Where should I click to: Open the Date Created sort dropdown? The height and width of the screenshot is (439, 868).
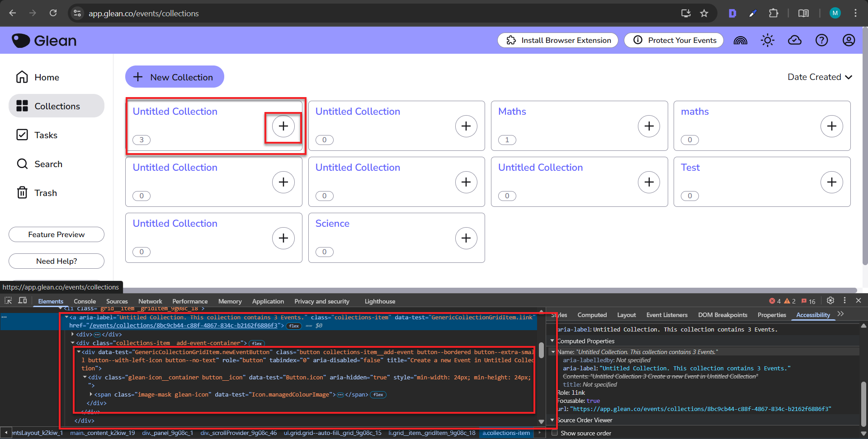[819, 77]
